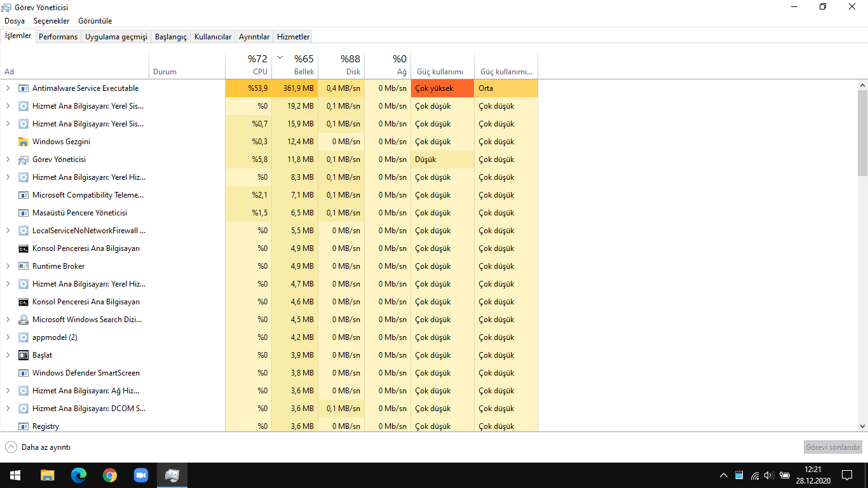Click the Orta power trend cell
Viewport: 868px width, 488px height.
[x=506, y=88]
